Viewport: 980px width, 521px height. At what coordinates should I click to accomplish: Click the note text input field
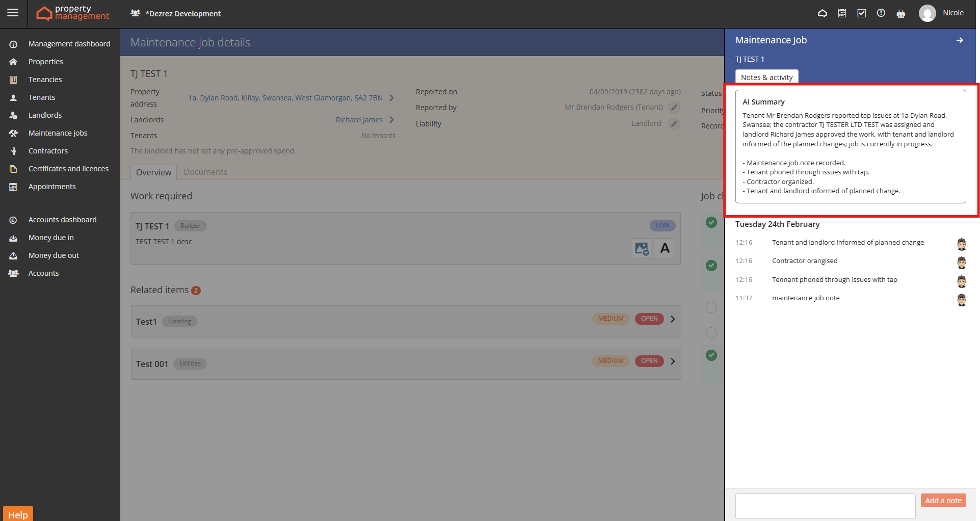(x=825, y=506)
